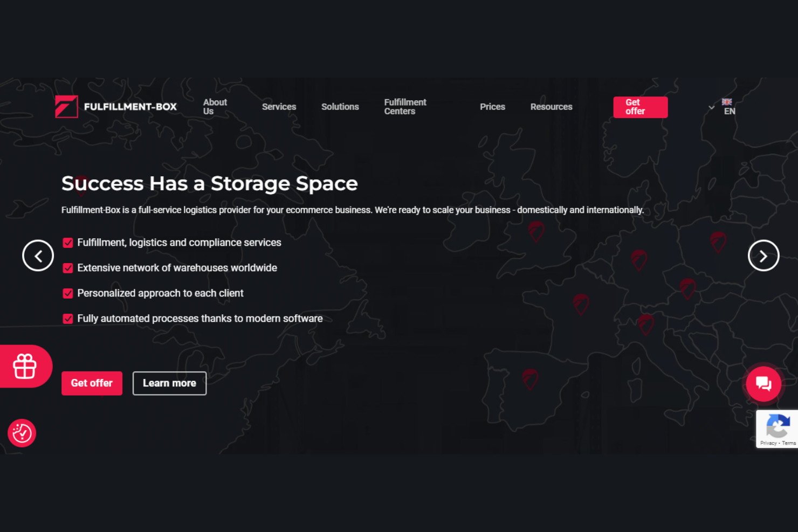Click the checkbox next to fulfillment services item
This screenshot has height=532, width=798.
click(67, 243)
